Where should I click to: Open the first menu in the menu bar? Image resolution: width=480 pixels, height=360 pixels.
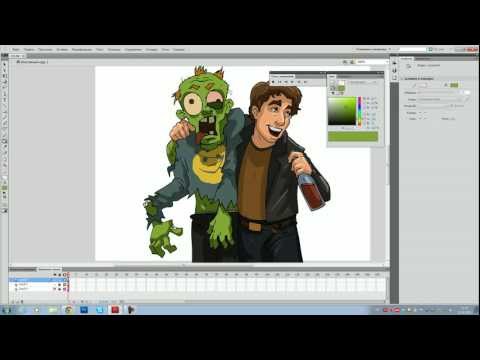point(16,49)
